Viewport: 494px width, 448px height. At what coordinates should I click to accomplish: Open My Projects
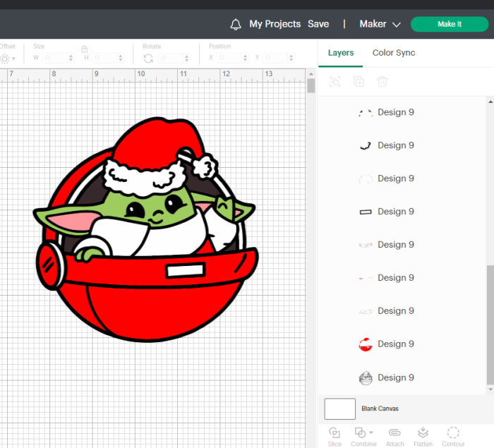pos(275,24)
